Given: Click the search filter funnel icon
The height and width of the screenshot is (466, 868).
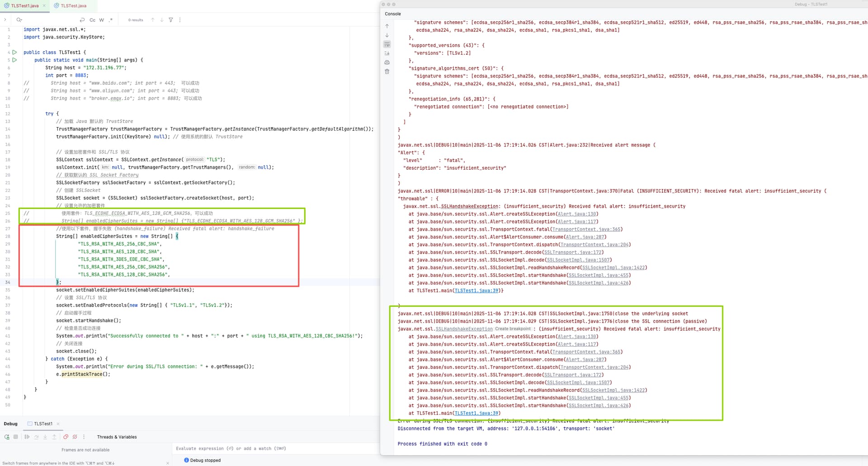Looking at the screenshot, I should point(171,20).
